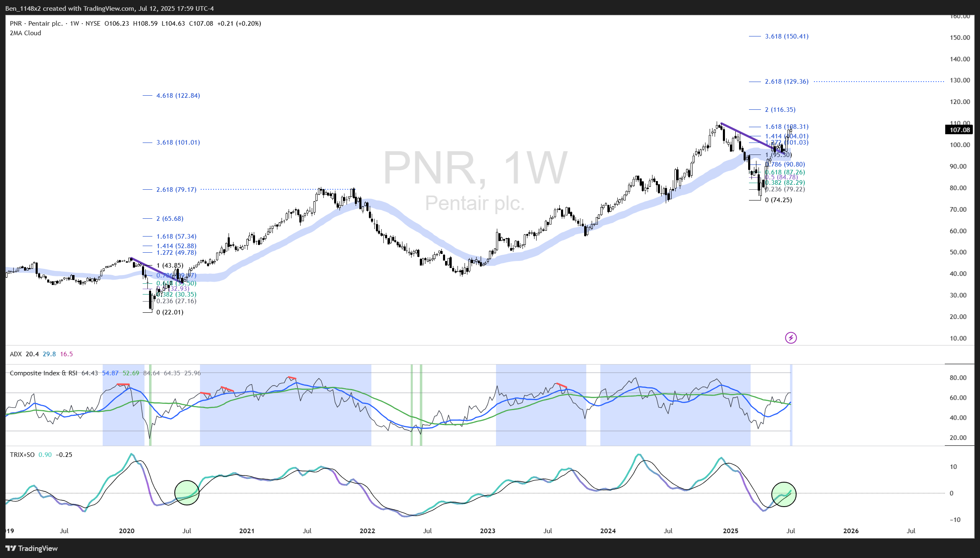Click the 2.618 (79.17) Fibonacci label
980x558 pixels.
coord(176,190)
